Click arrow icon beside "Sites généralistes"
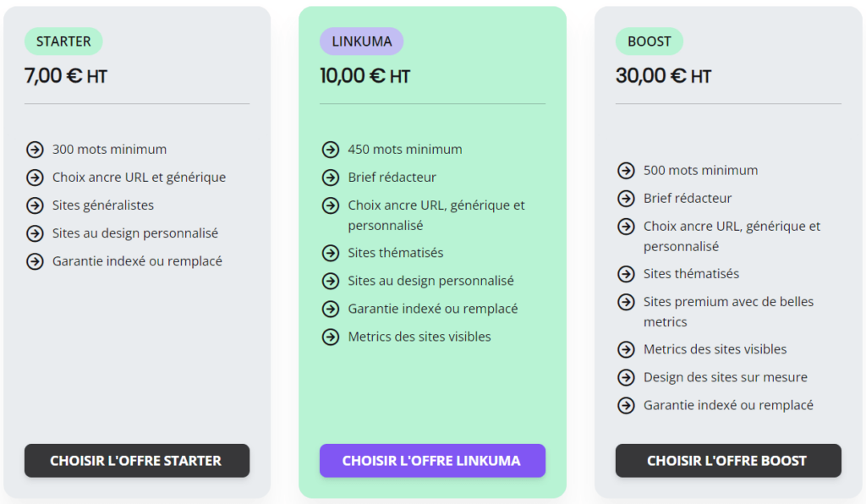This screenshot has height=504, width=866. coord(35,205)
